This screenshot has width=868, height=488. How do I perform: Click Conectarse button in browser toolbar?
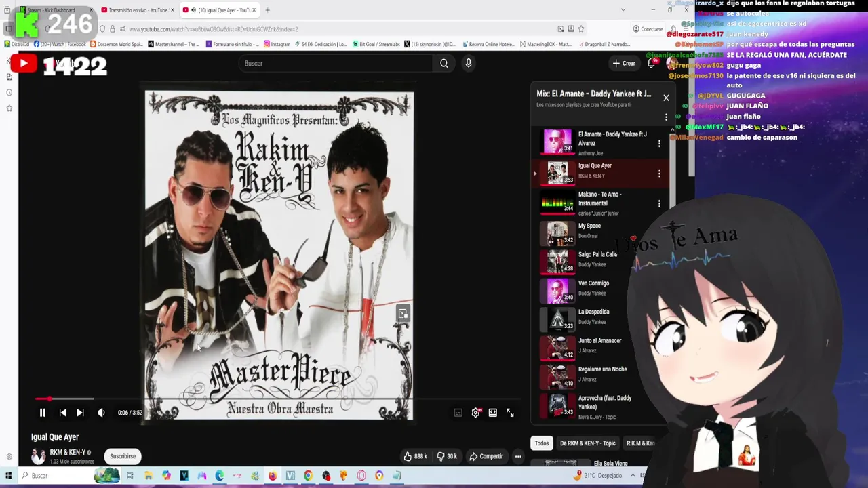pyautogui.click(x=648, y=29)
